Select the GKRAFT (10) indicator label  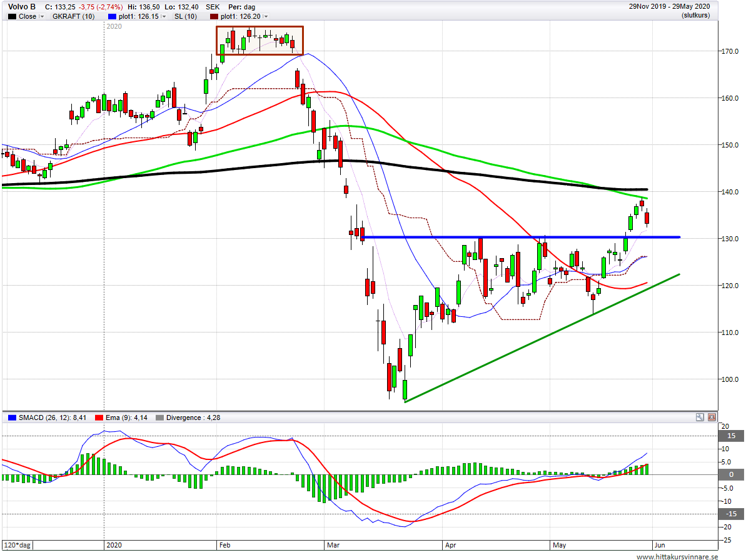pos(73,17)
